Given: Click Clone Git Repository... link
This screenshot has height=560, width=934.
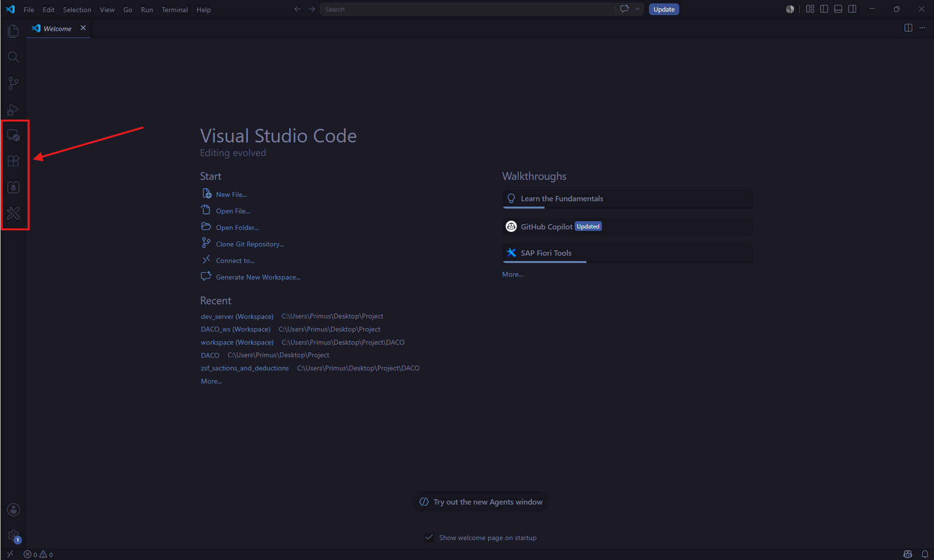Looking at the screenshot, I should pyautogui.click(x=249, y=244).
